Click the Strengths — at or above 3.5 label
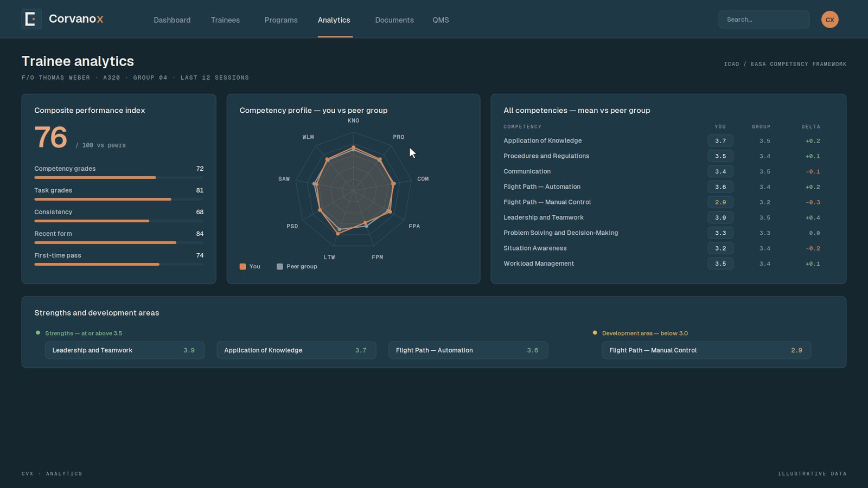This screenshot has width=868, height=488. (x=84, y=333)
